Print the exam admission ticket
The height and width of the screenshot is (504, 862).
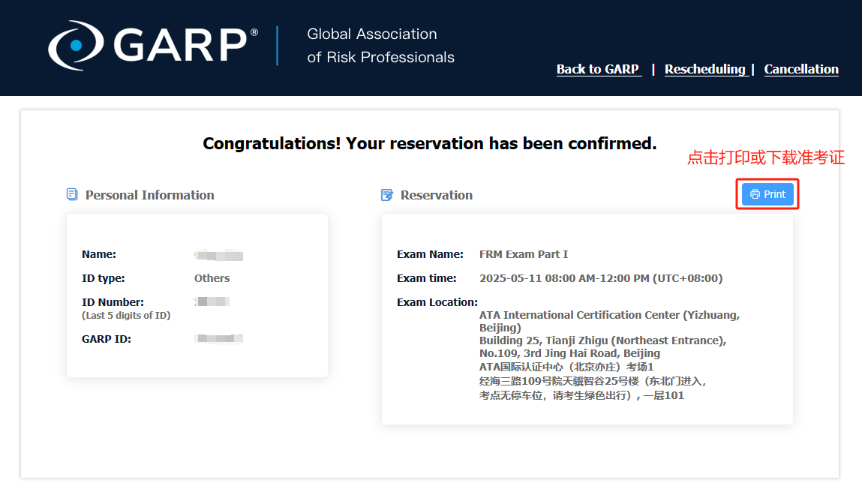[x=767, y=194]
